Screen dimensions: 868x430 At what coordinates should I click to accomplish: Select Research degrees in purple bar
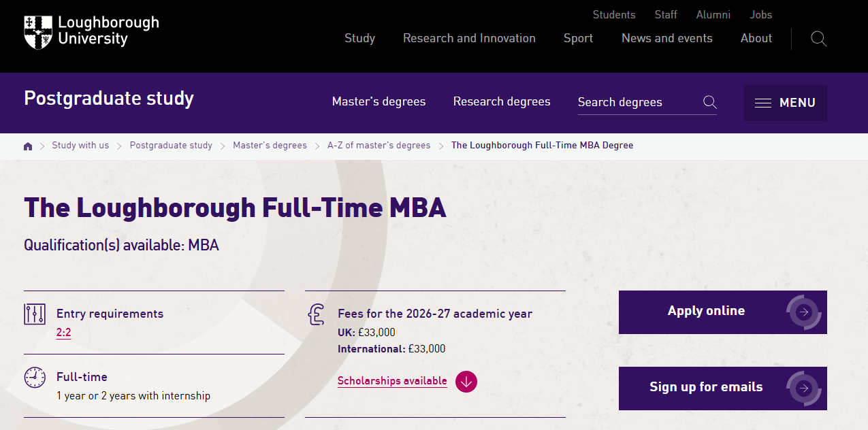(502, 101)
